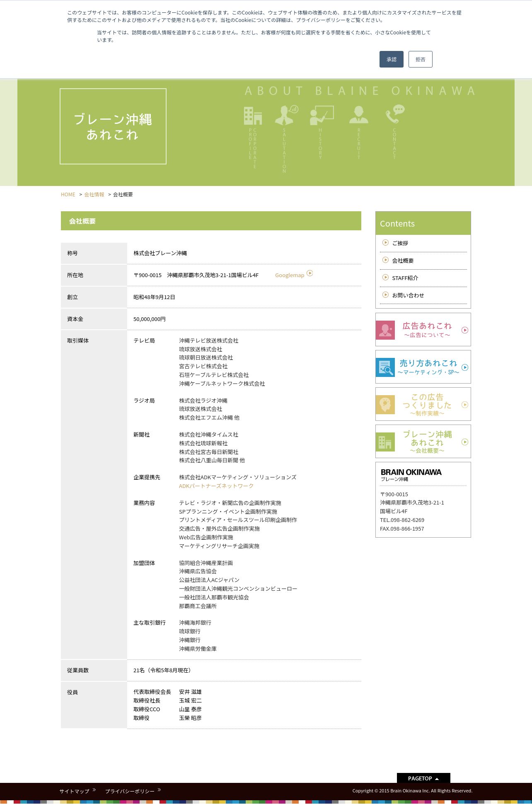Accept cookies with the 承認 button

pyautogui.click(x=392, y=59)
